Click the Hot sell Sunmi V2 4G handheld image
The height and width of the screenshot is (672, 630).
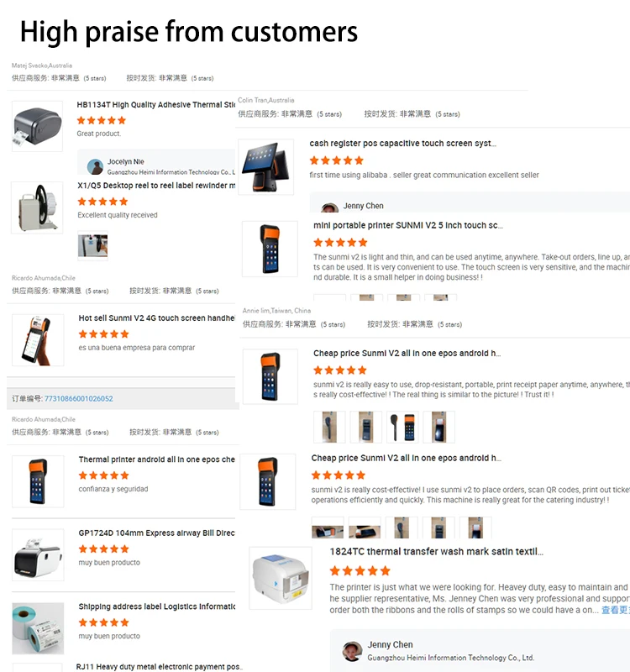click(37, 339)
